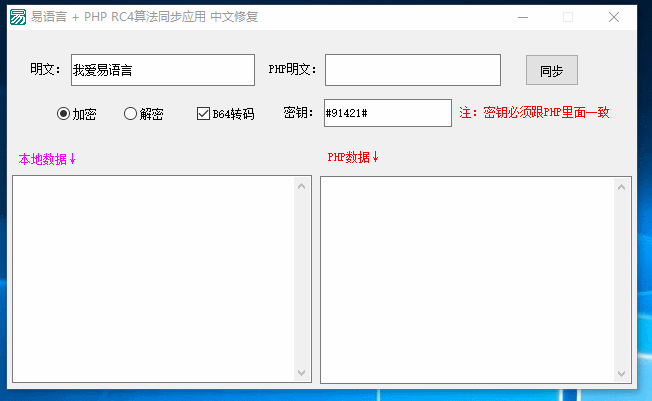Viewport: 652px width, 401px height.
Task: Click the PHP数据 scrollbar up arrow
Action: pyautogui.click(x=622, y=187)
